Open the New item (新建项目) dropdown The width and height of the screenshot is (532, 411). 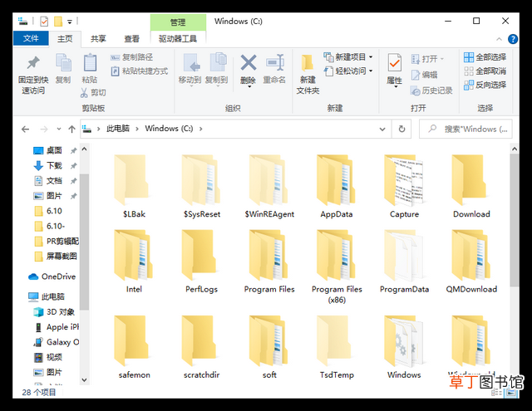pyautogui.click(x=348, y=57)
